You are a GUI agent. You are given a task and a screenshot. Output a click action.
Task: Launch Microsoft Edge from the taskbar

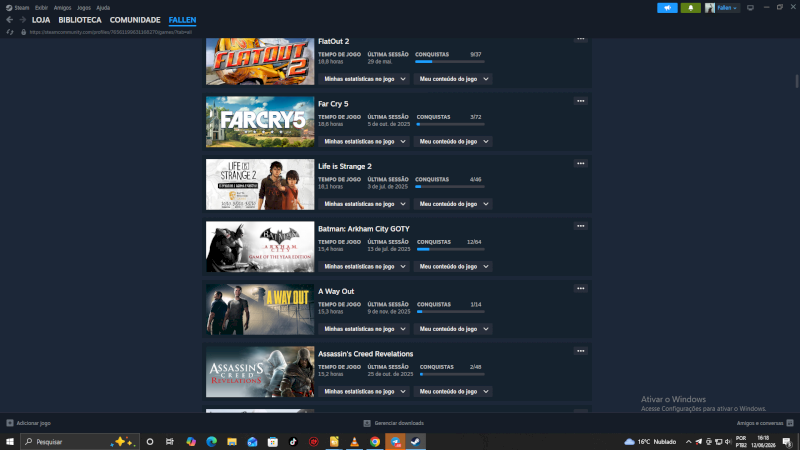click(211, 442)
